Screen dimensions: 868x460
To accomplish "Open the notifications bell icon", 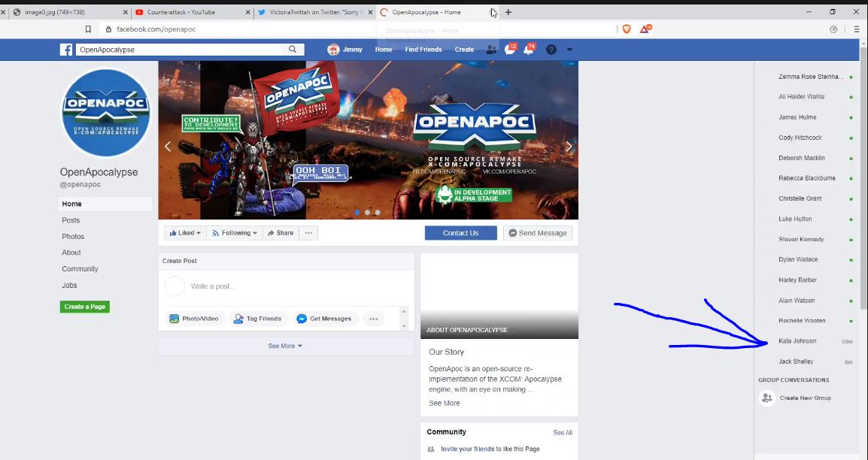I will click(529, 50).
